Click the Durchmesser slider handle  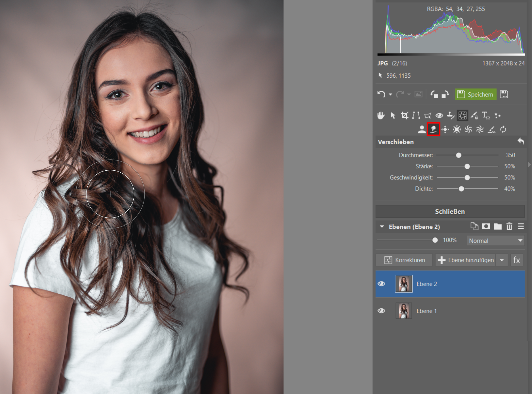pos(459,155)
